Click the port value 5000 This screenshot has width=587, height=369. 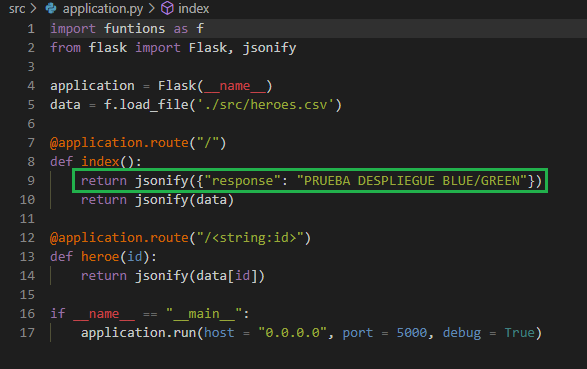[412, 333]
